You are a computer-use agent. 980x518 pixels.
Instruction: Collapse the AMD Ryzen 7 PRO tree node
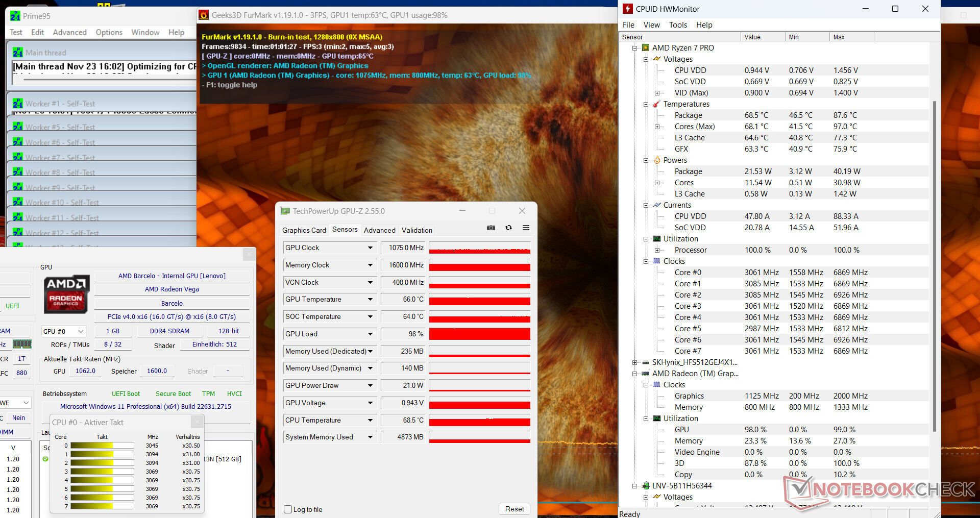635,48
